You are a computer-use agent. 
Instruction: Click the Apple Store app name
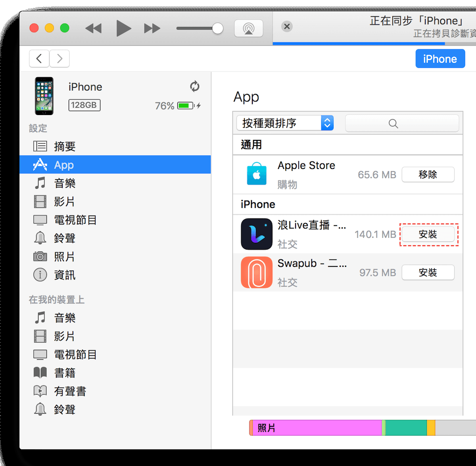click(x=306, y=165)
